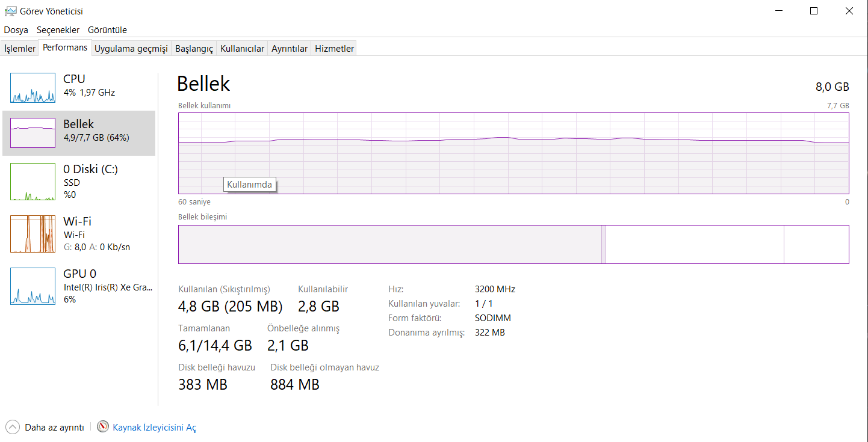Image resolution: width=868 pixels, height=442 pixels.
Task: Click the Bellek kullanımı memory usage graph
Action: [x=513, y=153]
